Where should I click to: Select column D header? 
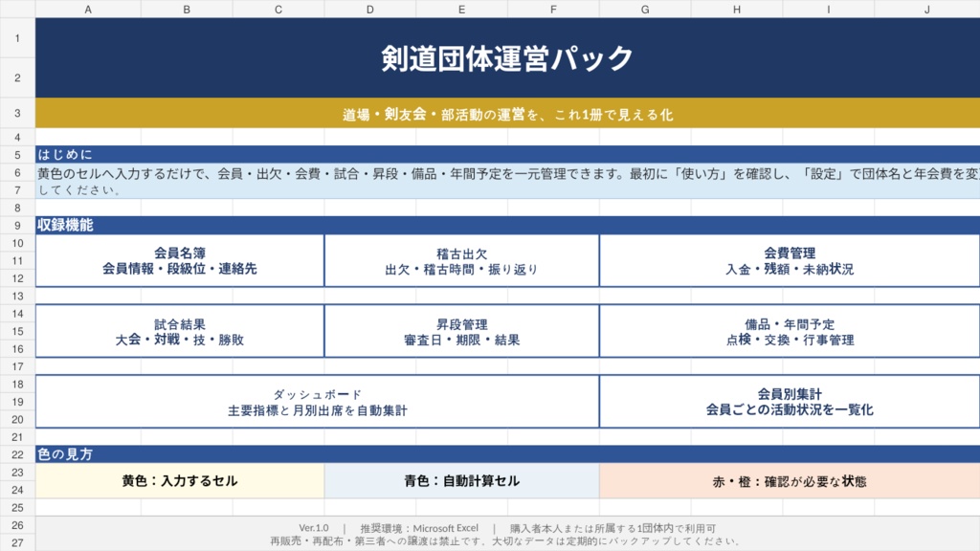[x=370, y=9]
